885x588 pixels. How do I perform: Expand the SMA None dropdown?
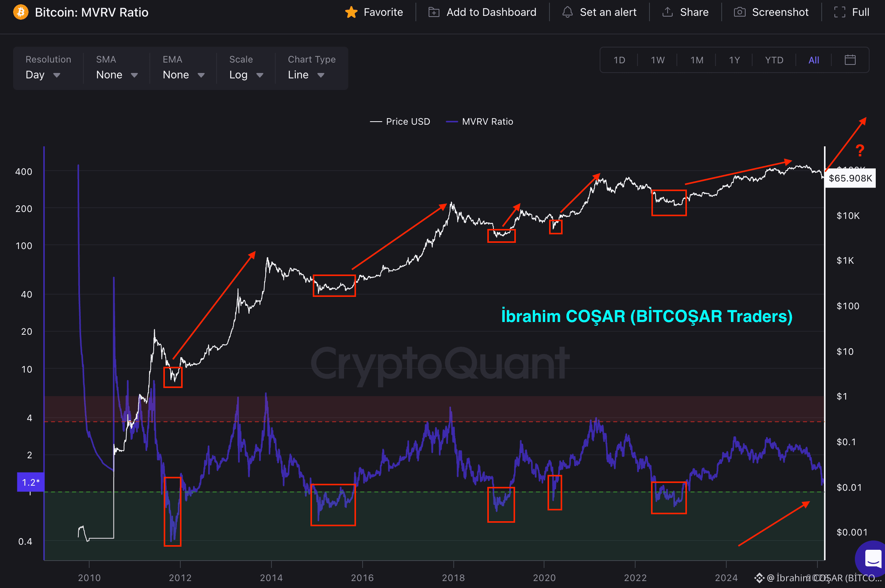[x=117, y=68]
